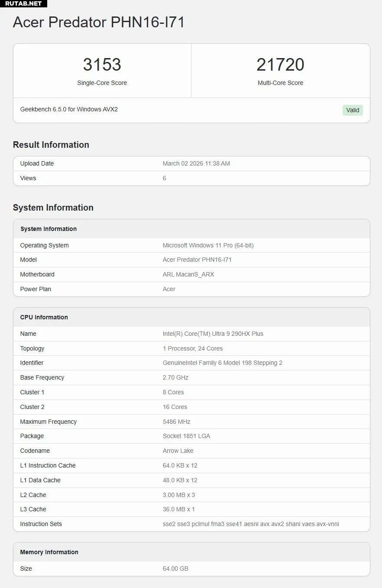Click the Views row label
The image size is (382, 588).
pos(28,178)
